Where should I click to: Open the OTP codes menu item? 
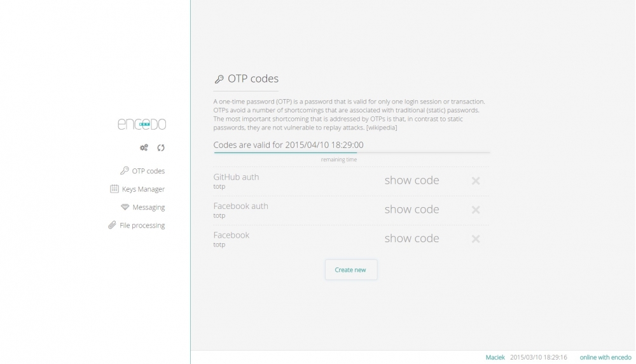coord(148,171)
